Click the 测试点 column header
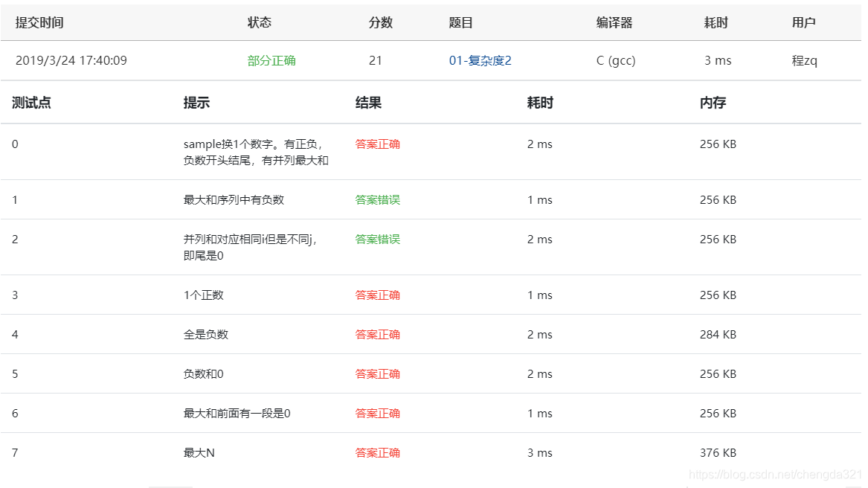 coord(31,103)
